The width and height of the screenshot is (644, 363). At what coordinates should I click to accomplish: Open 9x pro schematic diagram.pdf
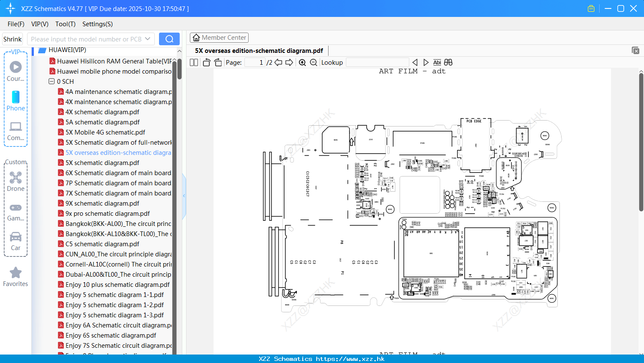pos(107,213)
